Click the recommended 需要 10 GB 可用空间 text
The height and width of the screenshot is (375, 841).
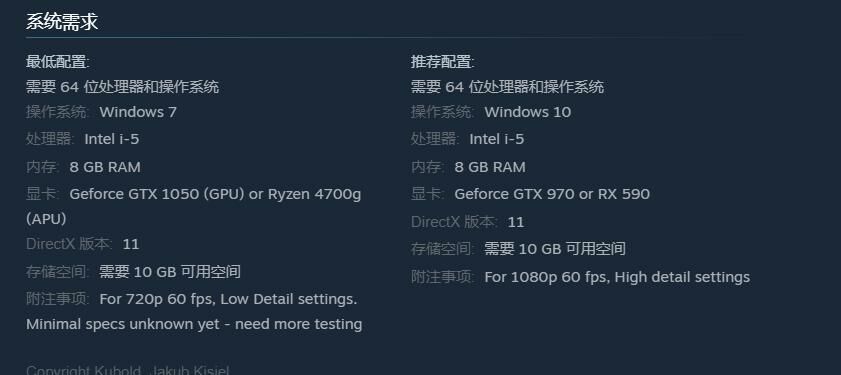pyautogui.click(x=555, y=249)
